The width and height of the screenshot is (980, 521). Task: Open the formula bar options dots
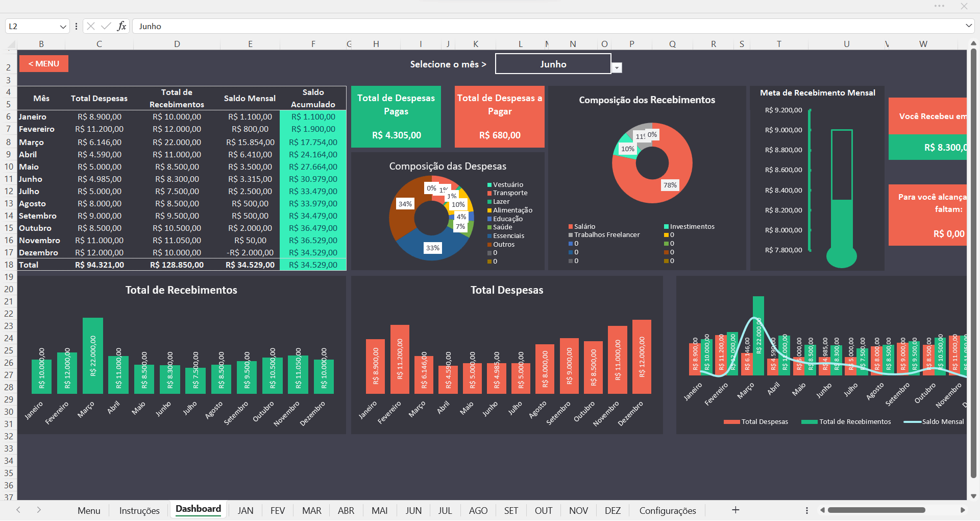coord(76,26)
